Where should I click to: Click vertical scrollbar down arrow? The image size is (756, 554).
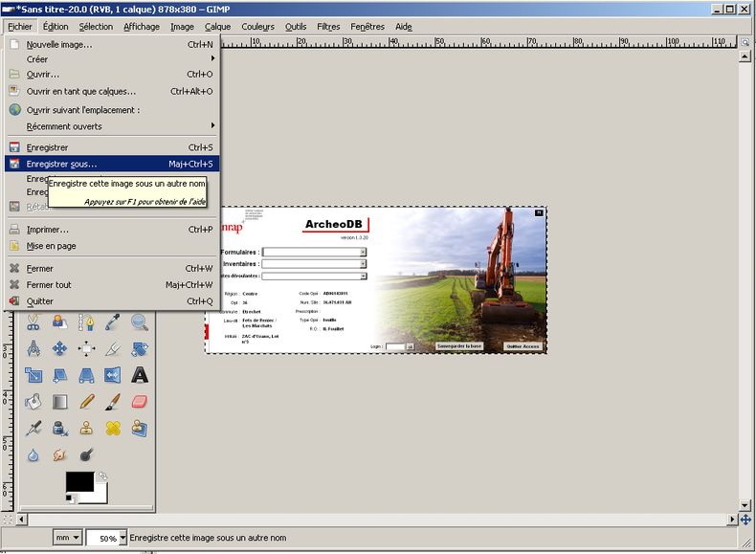tap(745, 506)
